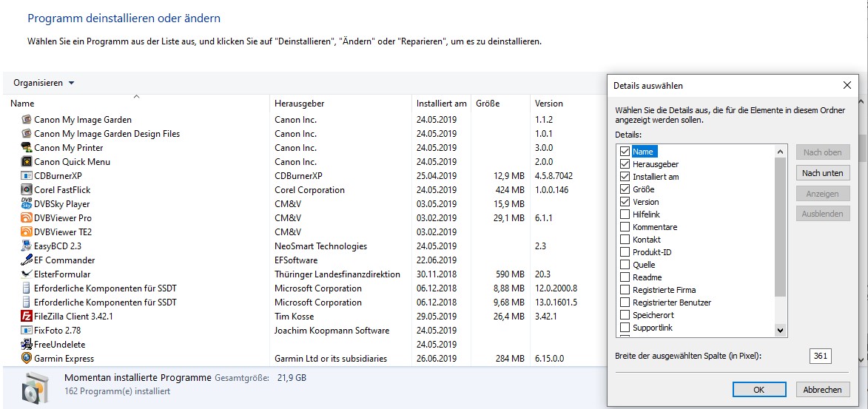The height and width of the screenshot is (409, 868).
Task: Click the NeoSmart Technologies publisher cell
Action: coord(320,246)
